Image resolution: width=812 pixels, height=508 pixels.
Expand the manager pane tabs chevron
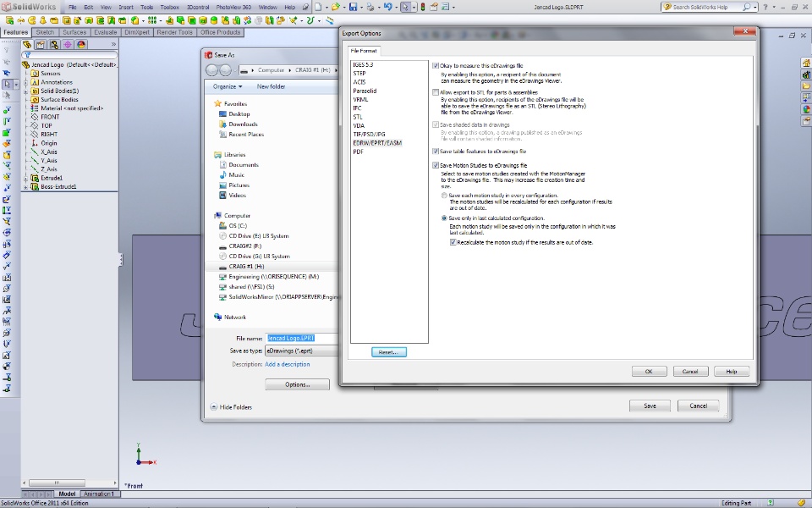pyautogui.click(x=113, y=45)
